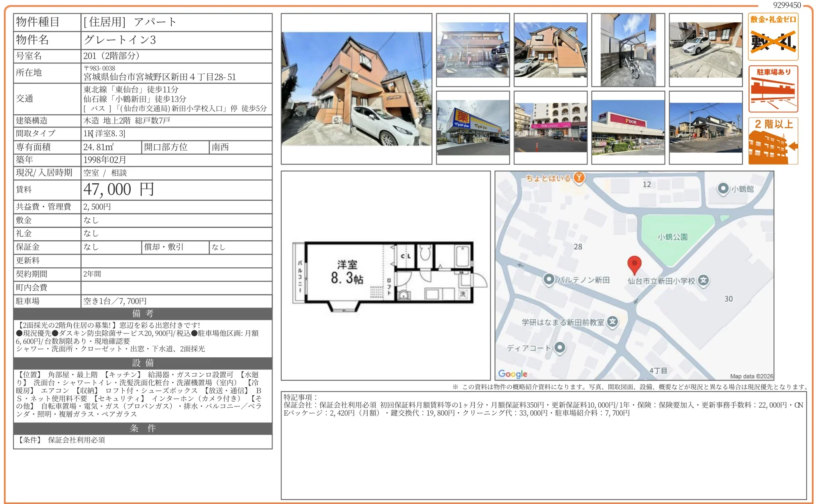Screen dimensions: 819x504
Task: Click the layout value 1K[洋室8.3]
Action: point(104,133)
